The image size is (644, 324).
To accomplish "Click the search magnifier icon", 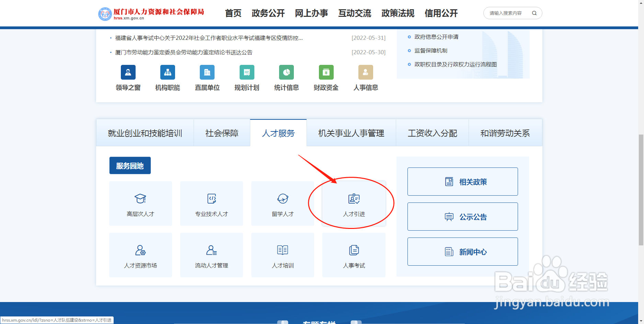I will [534, 13].
